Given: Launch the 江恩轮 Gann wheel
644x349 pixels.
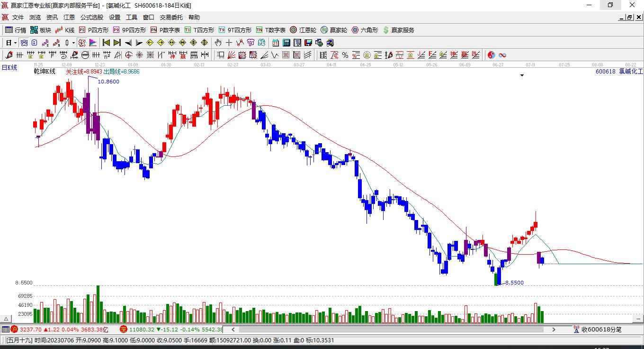Looking at the screenshot, I should click(303, 30).
